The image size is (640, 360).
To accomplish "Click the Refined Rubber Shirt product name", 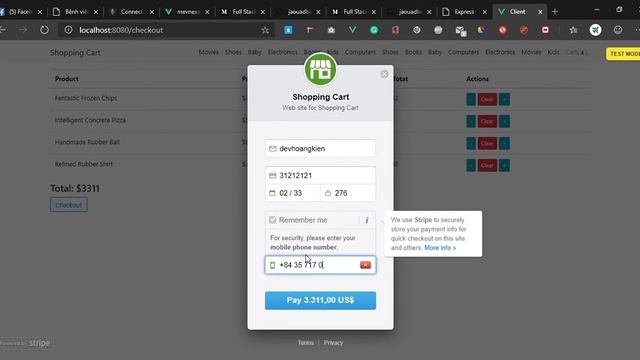I will [84, 164].
